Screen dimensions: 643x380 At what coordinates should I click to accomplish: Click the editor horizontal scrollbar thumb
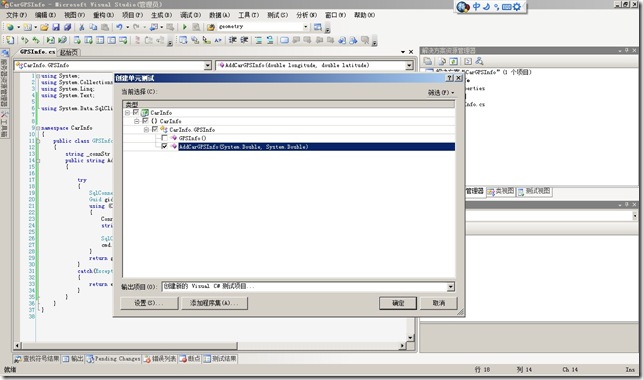pyautogui.click(x=129, y=346)
